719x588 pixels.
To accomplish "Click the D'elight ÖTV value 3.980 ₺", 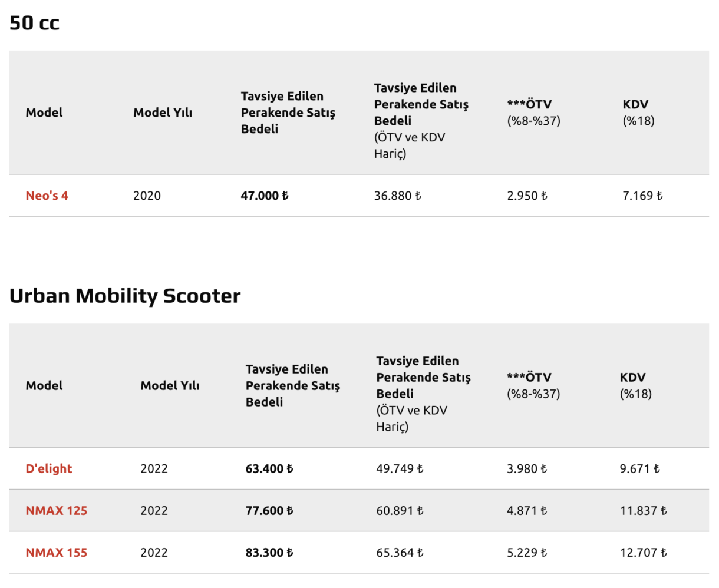I will [527, 468].
